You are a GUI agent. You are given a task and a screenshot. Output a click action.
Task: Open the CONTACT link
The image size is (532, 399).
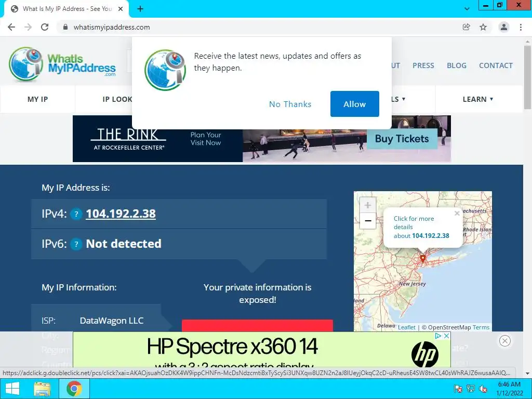(496, 65)
